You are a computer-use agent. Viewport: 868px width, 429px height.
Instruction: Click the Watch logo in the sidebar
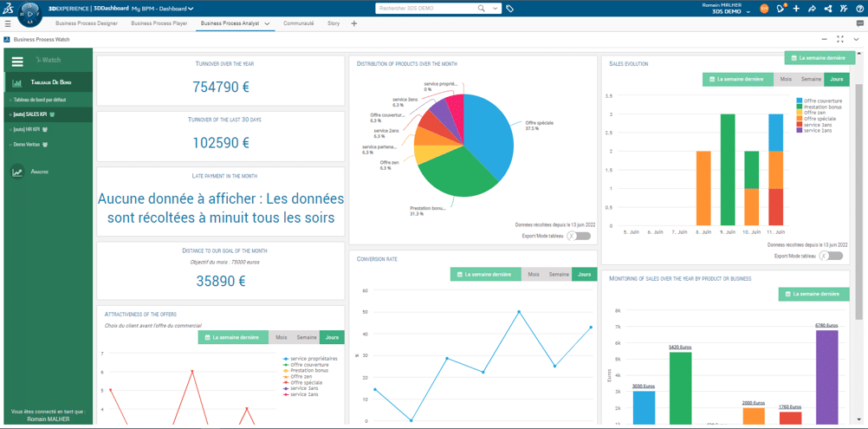coord(48,60)
